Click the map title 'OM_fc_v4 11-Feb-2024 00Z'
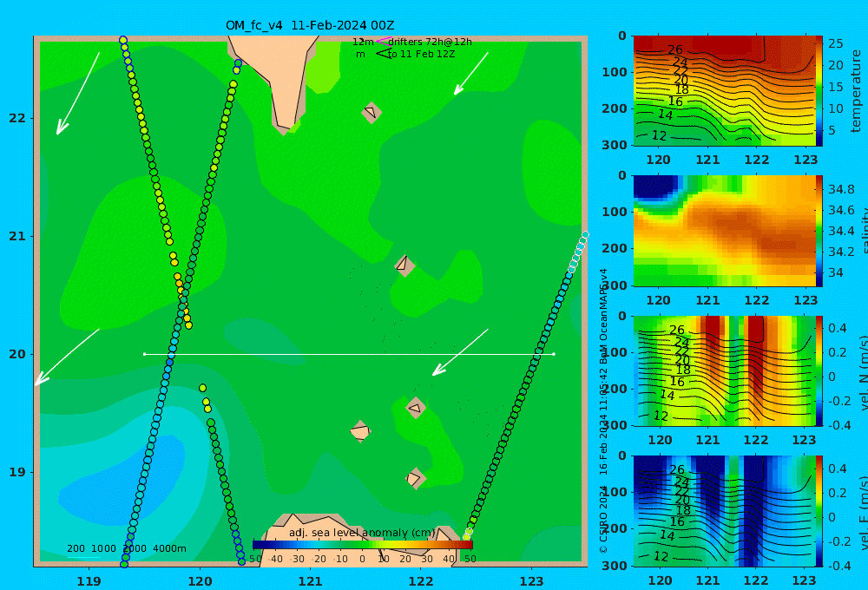Screen dimensions: 868x590 tap(310, 25)
